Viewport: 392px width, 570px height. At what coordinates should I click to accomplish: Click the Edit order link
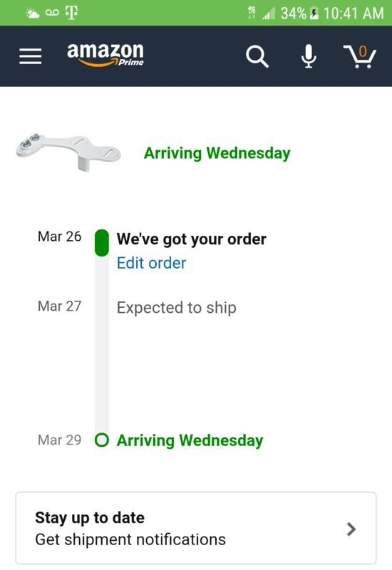click(x=151, y=263)
